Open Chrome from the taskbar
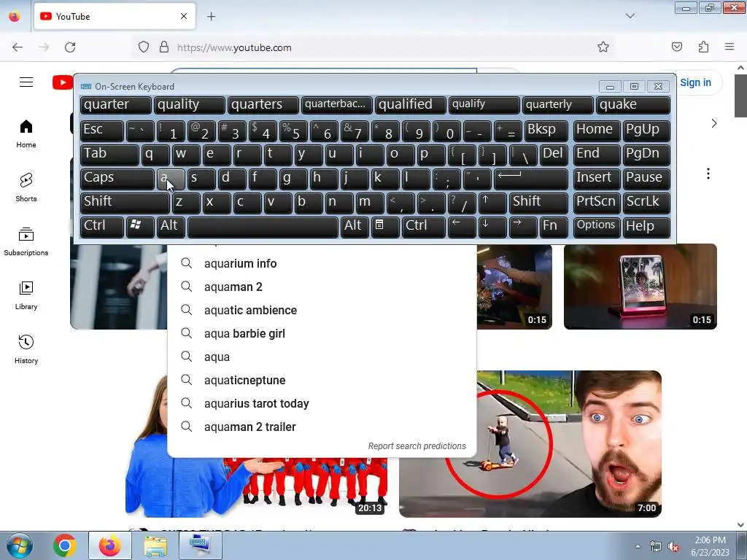The height and width of the screenshot is (560, 747). click(65, 545)
